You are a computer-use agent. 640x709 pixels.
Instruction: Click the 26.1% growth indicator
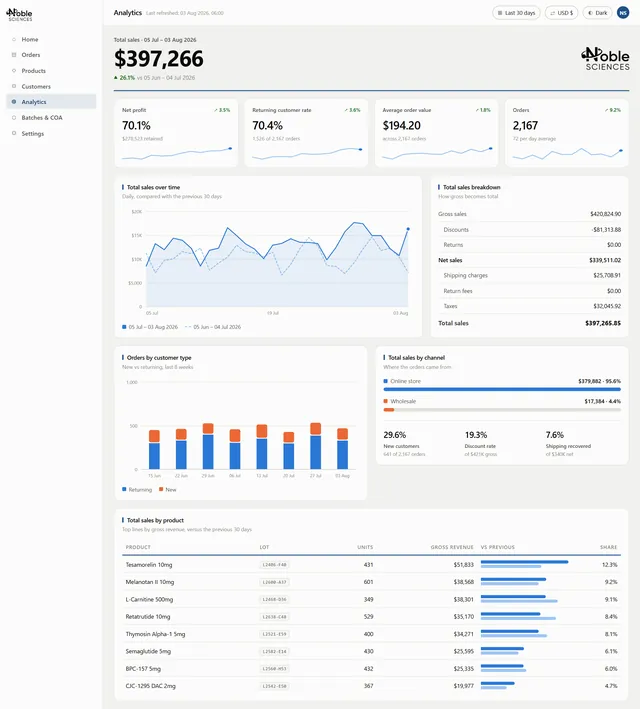click(124, 78)
